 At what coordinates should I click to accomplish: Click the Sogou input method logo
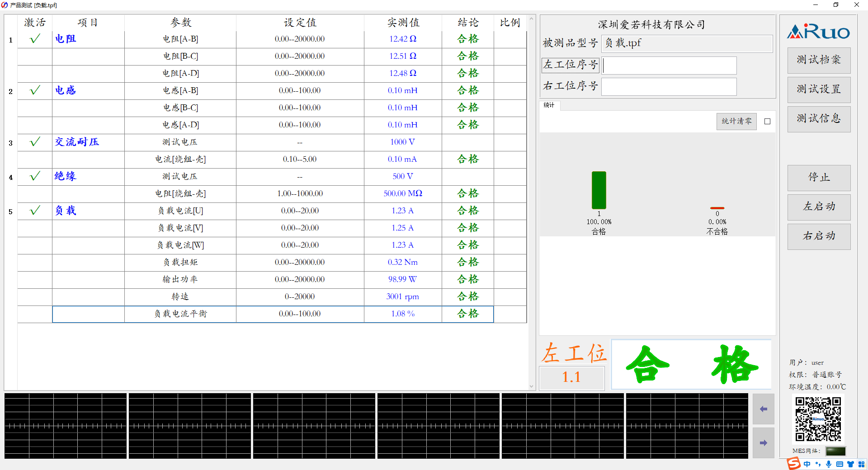[x=793, y=463]
